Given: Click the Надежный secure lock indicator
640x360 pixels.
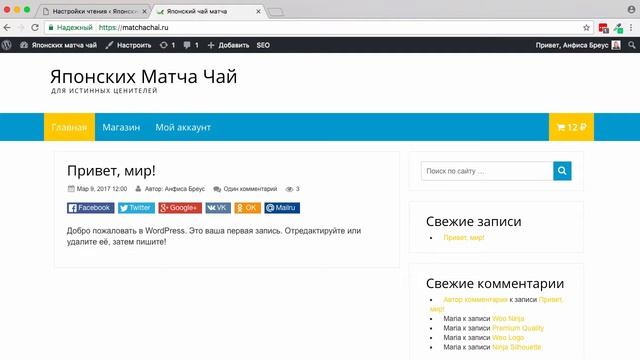Looking at the screenshot, I should click(70, 27).
